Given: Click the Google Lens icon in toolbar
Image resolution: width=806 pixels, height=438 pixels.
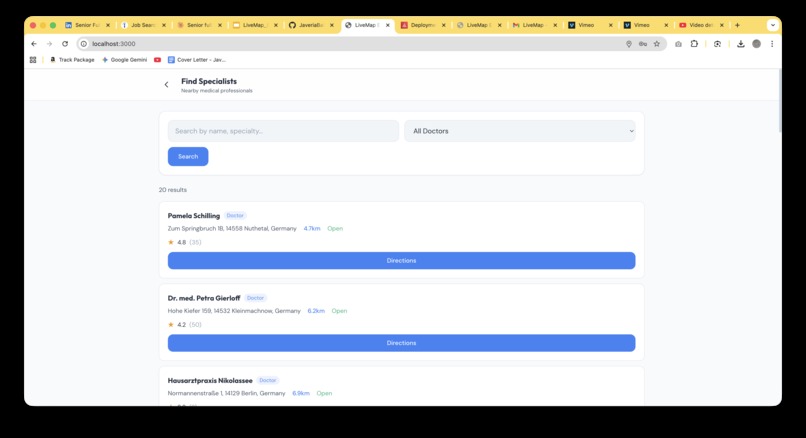Looking at the screenshot, I should [x=718, y=44].
